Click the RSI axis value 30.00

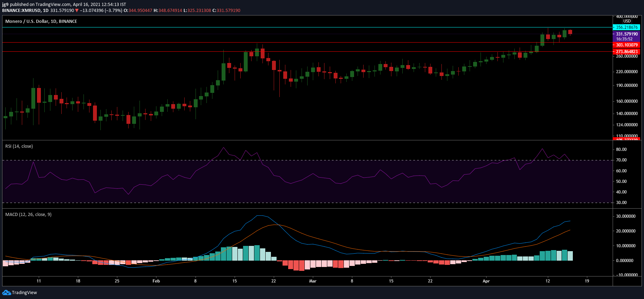(x=621, y=203)
